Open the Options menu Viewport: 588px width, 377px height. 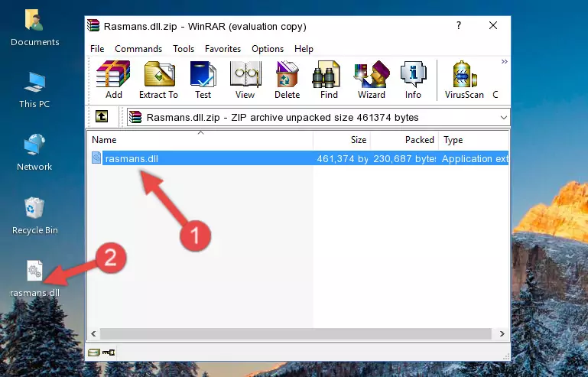click(x=268, y=49)
